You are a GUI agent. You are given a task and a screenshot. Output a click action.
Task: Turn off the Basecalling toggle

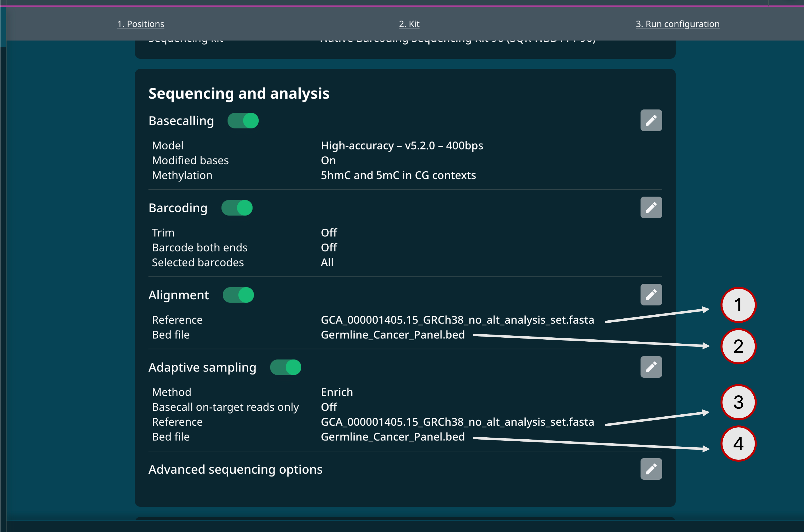[x=243, y=121]
